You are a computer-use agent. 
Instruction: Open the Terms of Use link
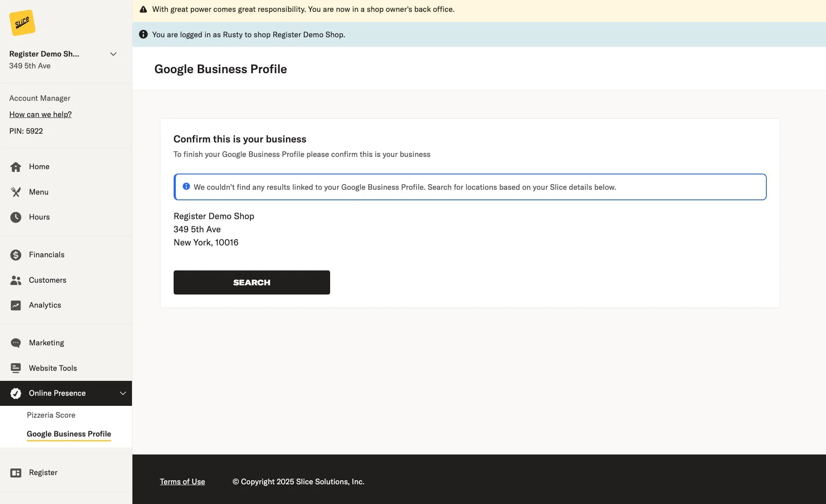pos(182,482)
